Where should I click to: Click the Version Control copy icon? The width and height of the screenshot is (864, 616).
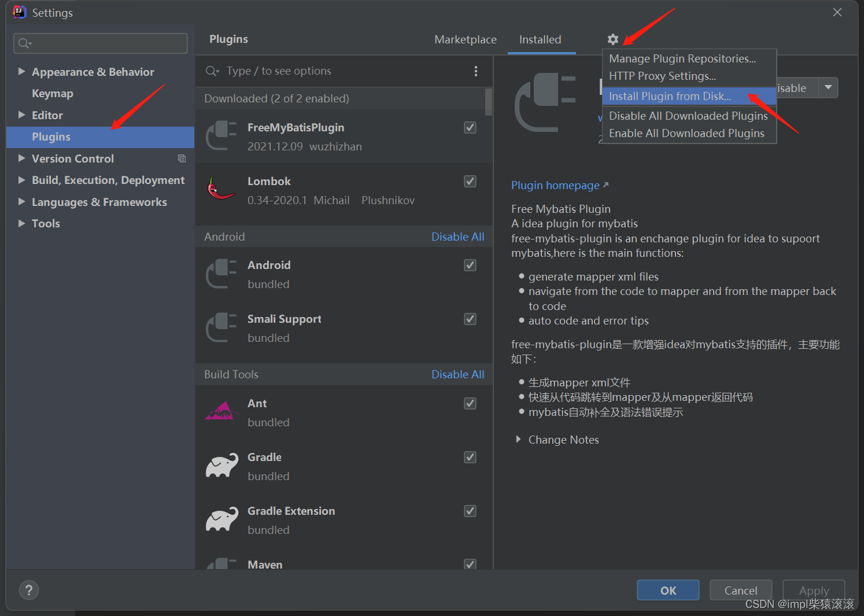point(182,158)
